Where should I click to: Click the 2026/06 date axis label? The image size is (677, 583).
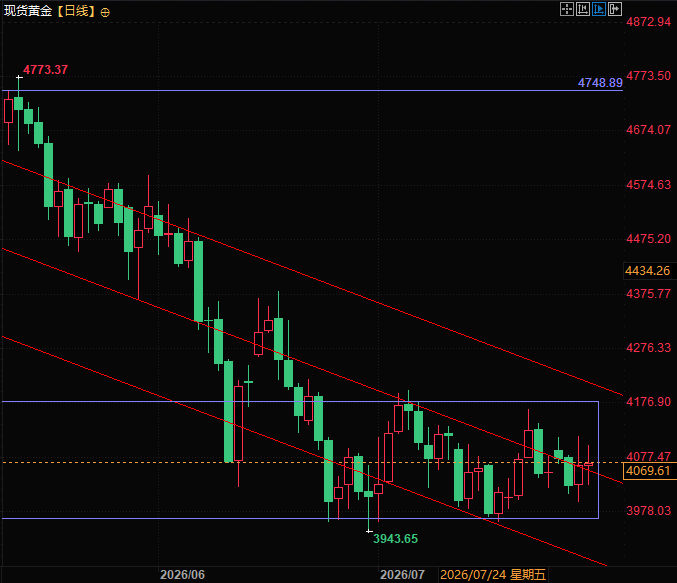[x=182, y=575]
